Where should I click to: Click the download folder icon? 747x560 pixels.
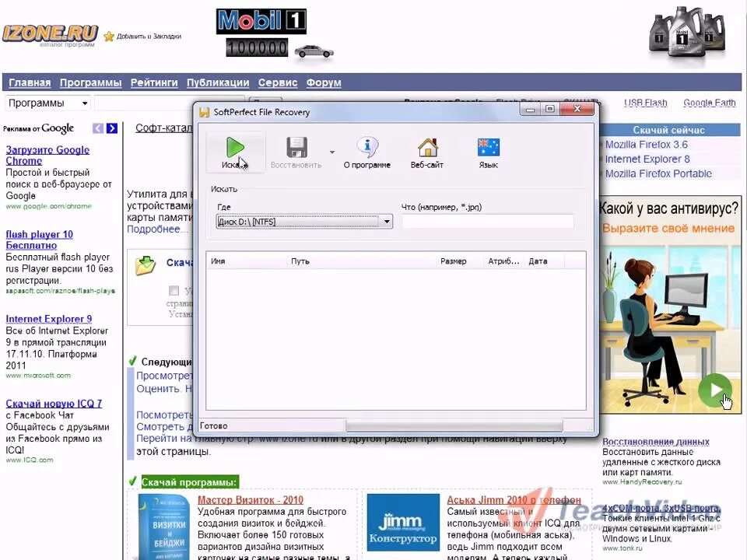tap(146, 265)
